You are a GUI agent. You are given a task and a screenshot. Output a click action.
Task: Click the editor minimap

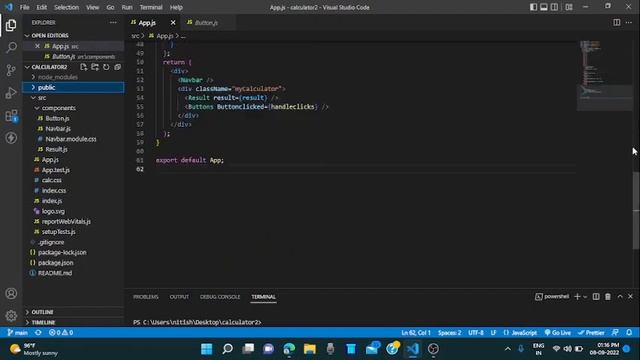[x=604, y=76]
